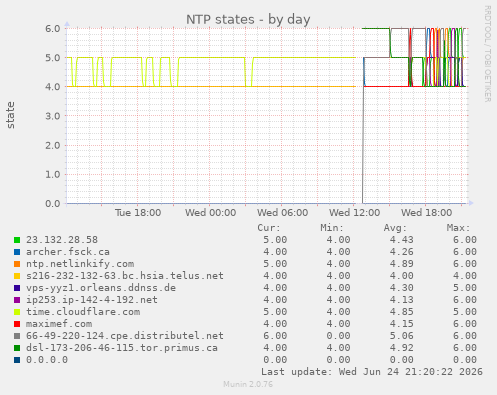Click the Wed 12:00 x-axis label
This screenshot has width=497, height=395.
coord(355,213)
